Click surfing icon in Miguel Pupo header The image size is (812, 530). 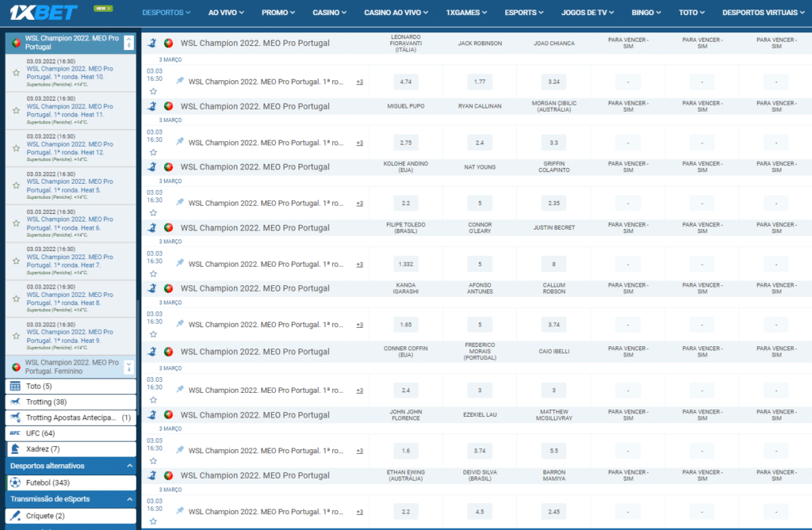click(152, 106)
